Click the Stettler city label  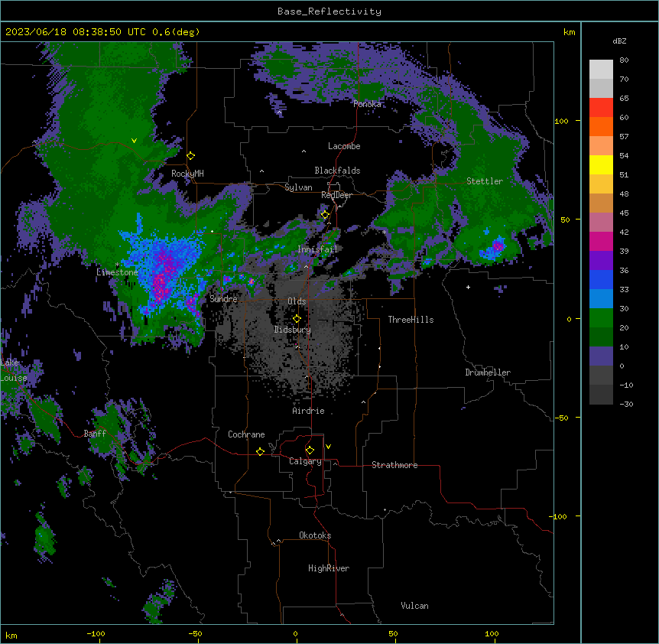[485, 181]
